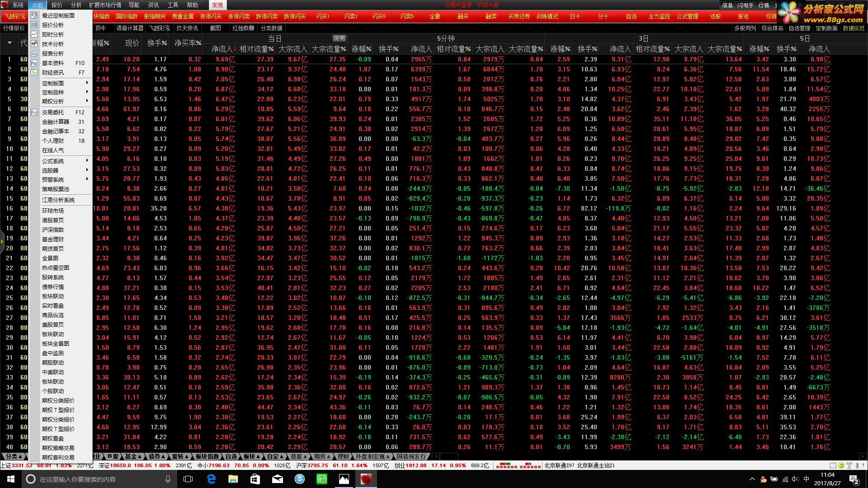Click the 国际指数 toolbar button
This screenshot has height=488, width=868.
coord(127,16)
